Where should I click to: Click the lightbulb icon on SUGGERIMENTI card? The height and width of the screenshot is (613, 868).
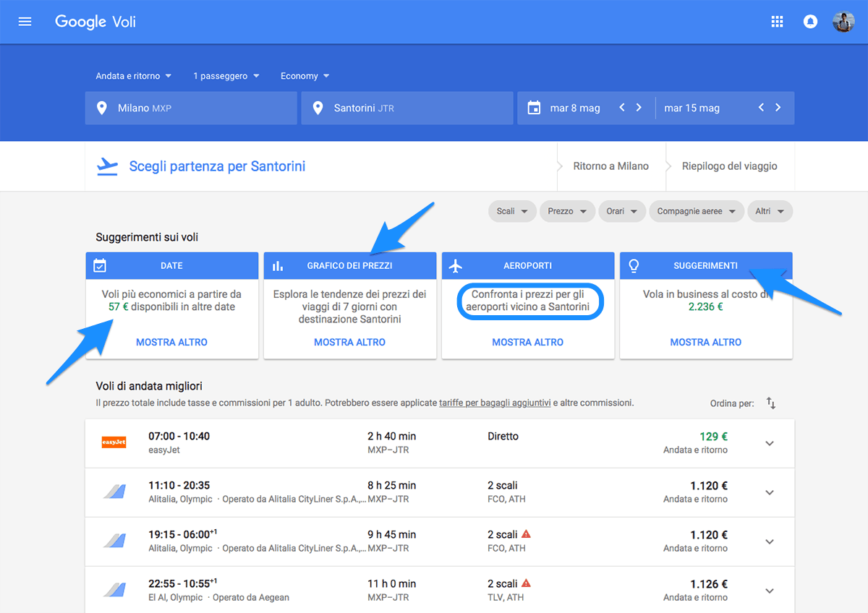[634, 265]
